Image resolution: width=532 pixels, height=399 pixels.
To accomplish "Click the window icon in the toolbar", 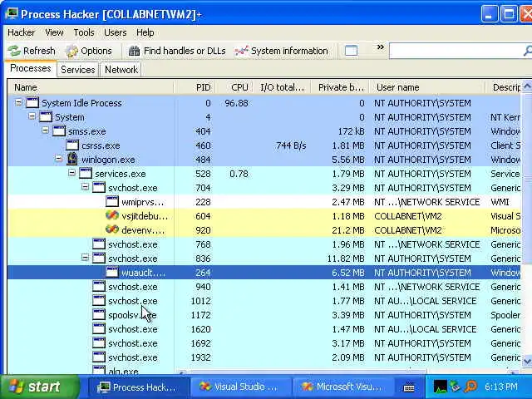I will [x=351, y=51].
